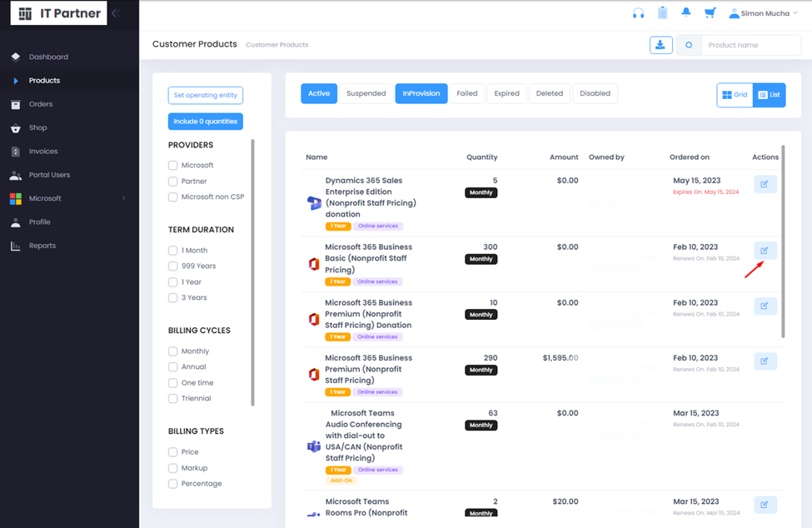This screenshot has height=528, width=812.
Task: Click Orders sidebar icon
Action: [x=16, y=104]
